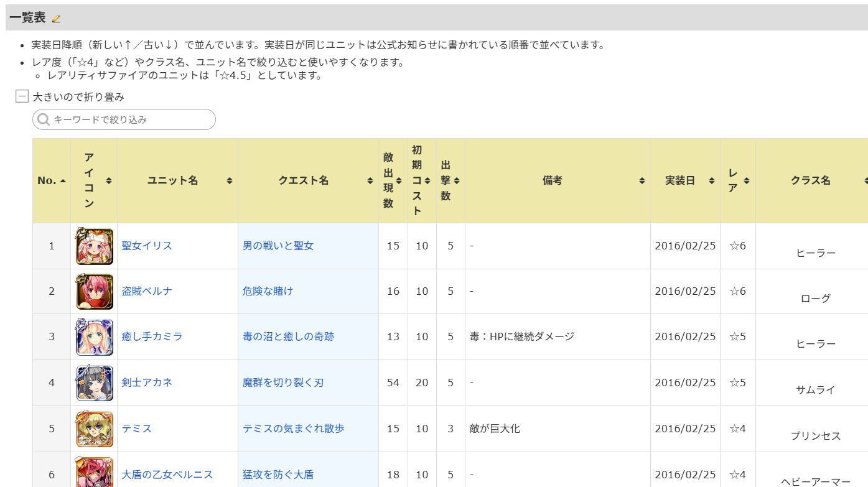Click the テミス character icon
The height and width of the screenshot is (487, 868).
(x=94, y=429)
